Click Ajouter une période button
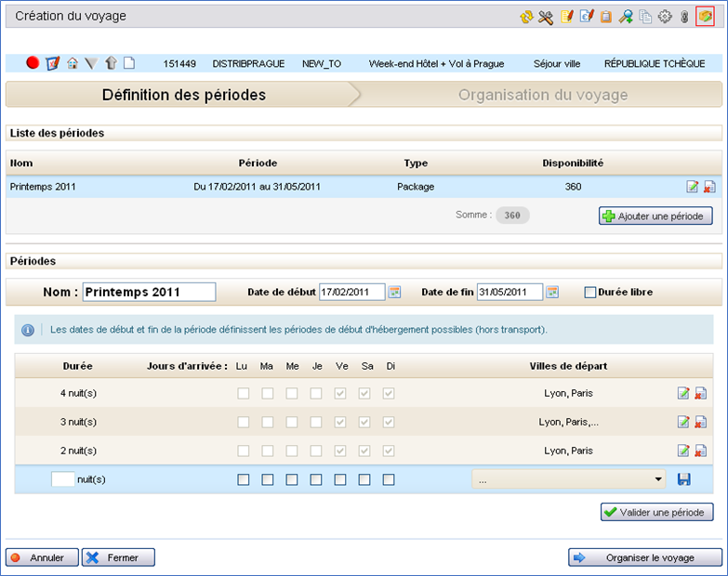Image resolution: width=728 pixels, height=576 pixels. tap(656, 216)
